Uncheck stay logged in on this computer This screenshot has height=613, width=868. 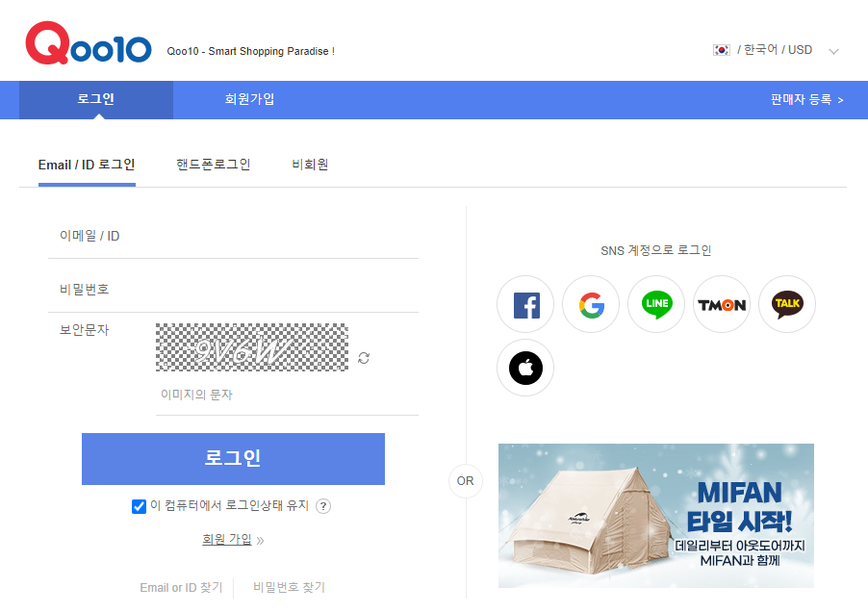[x=139, y=505]
